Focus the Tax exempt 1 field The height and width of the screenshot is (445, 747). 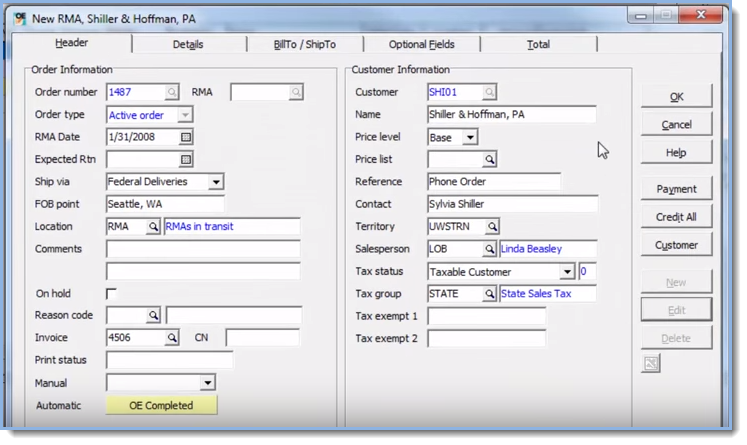point(486,316)
